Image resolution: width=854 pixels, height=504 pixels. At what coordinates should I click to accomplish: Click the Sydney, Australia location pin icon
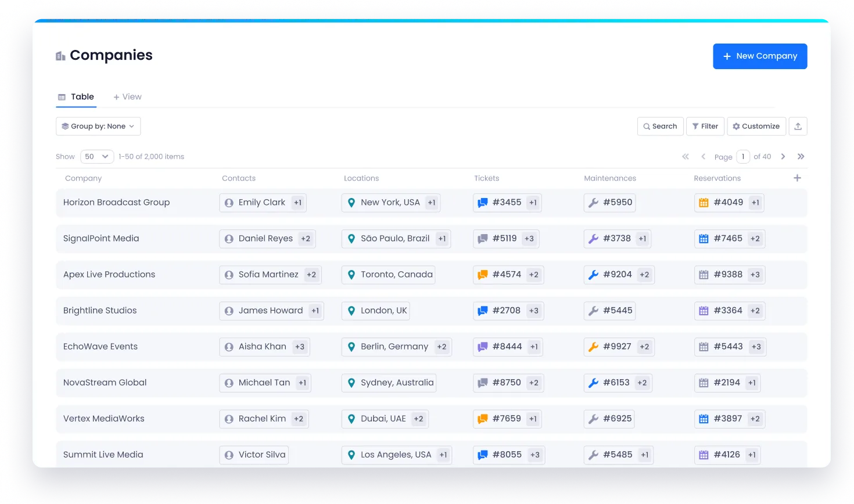coord(351,383)
